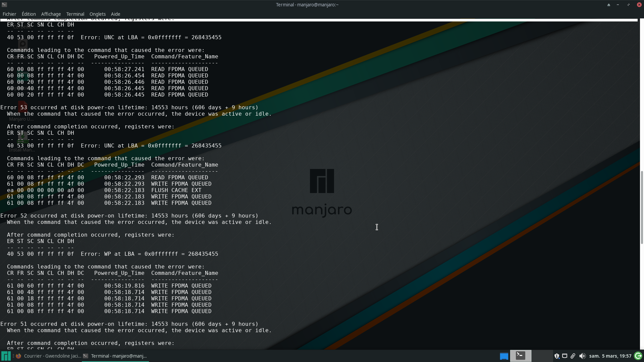
Task: Open the wired network tray icon
Action: click(x=565, y=356)
